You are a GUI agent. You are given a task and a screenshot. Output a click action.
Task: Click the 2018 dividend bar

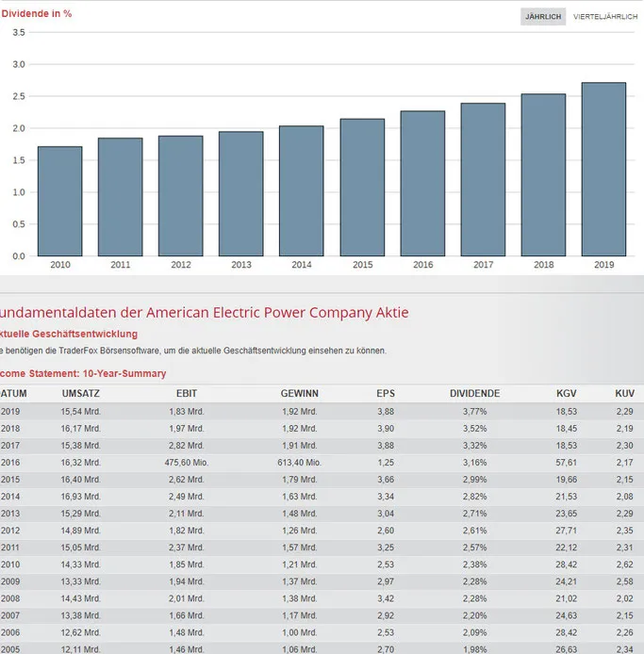click(x=543, y=175)
